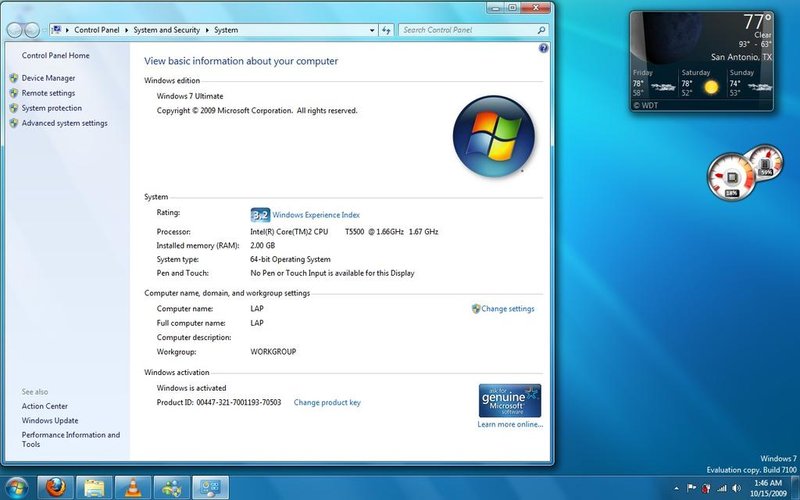800x500 pixels.
Task: Click the search magnifier icon
Action: (541, 30)
